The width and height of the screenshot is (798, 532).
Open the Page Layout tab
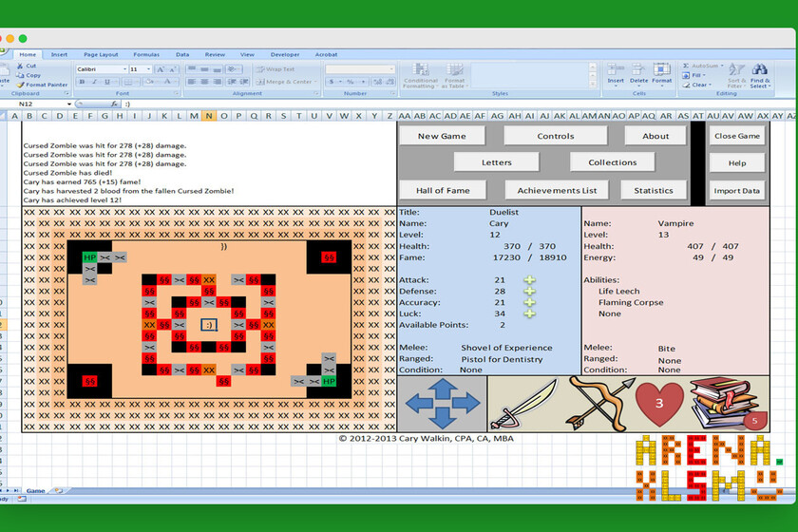tap(101, 54)
